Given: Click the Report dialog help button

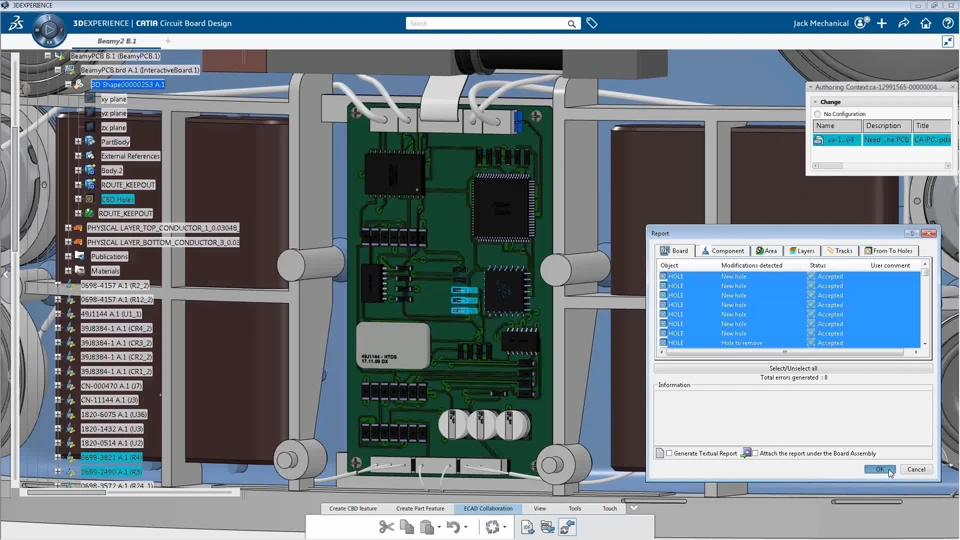Looking at the screenshot, I should (x=912, y=233).
